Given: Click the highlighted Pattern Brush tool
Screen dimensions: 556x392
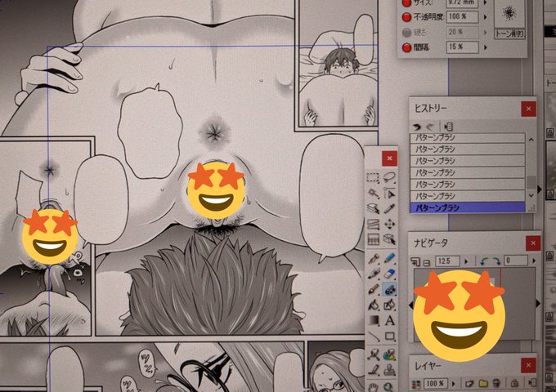Looking at the screenshot, I should (389, 290).
